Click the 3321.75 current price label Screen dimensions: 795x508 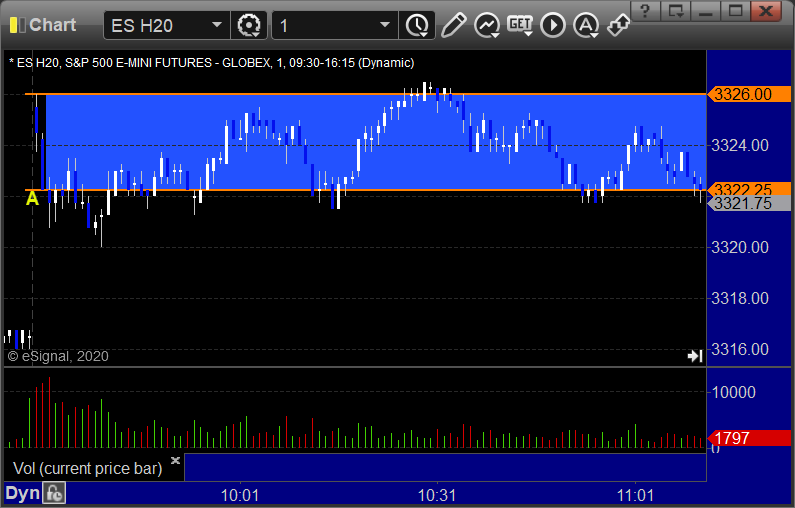click(750, 203)
